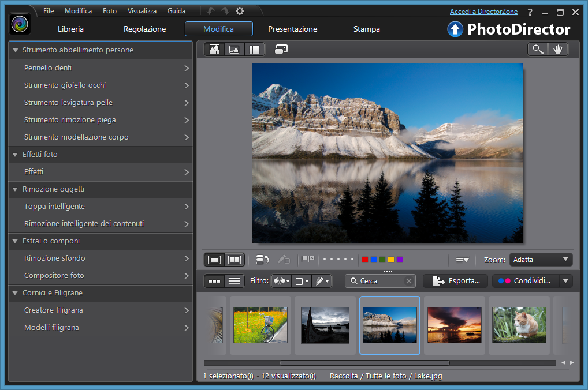Open the flag filter dropdown

pos(281,281)
